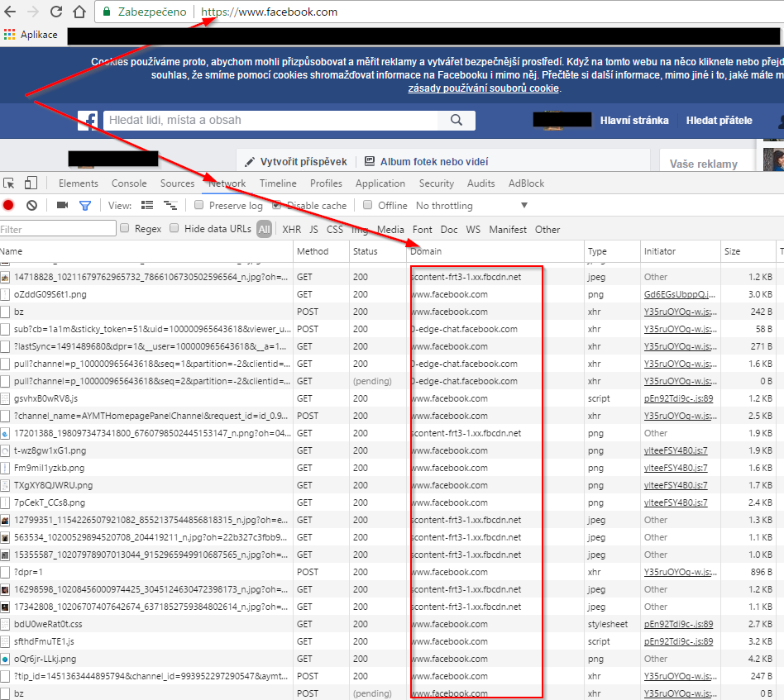
Task: Click the Facebook search magnifier button
Action: pyautogui.click(x=456, y=121)
